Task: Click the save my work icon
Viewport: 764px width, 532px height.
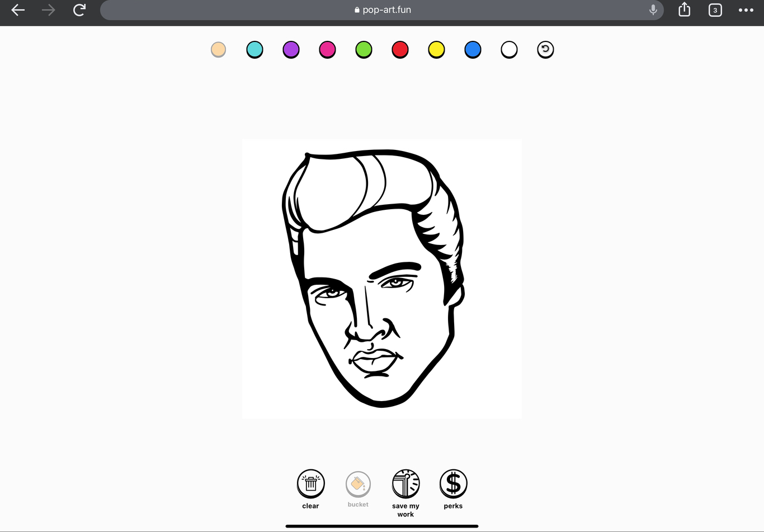Action: 405,483
